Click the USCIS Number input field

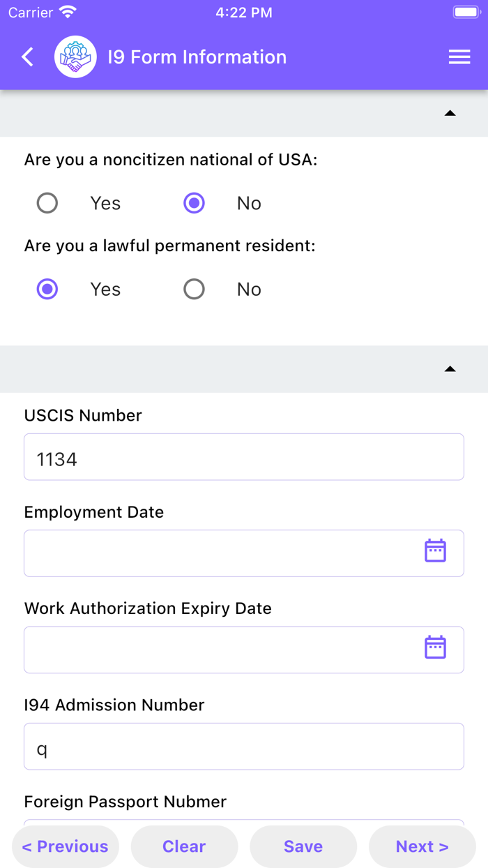tap(244, 457)
